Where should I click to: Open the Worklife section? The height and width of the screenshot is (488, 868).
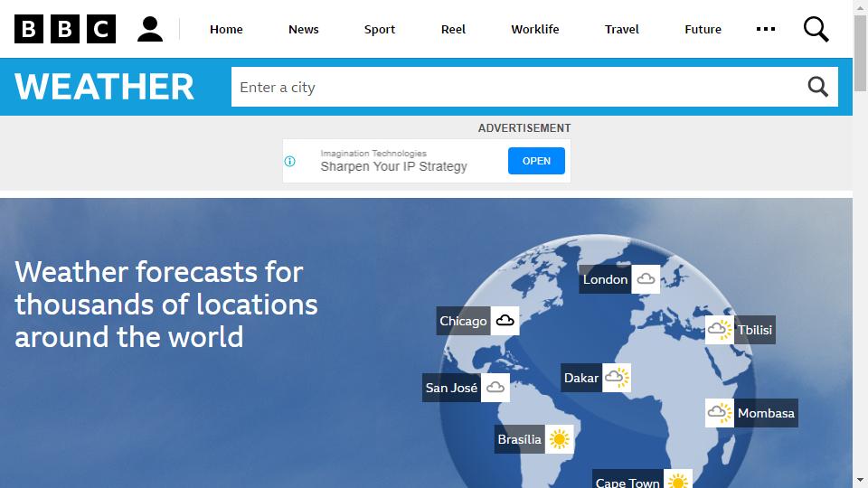(534, 29)
